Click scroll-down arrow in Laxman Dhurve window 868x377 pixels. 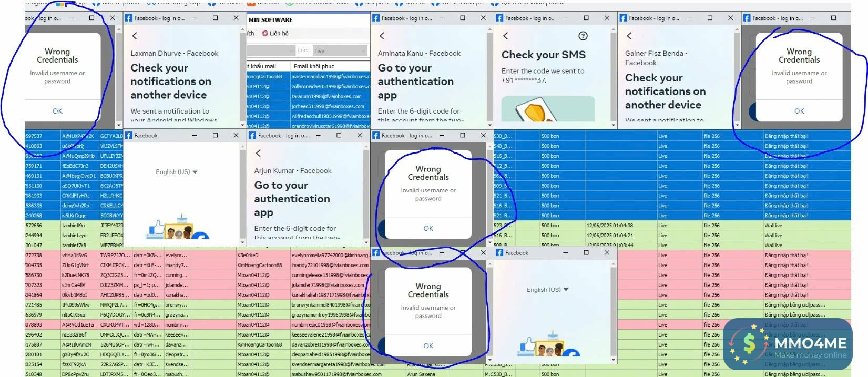click(x=243, y=125)
